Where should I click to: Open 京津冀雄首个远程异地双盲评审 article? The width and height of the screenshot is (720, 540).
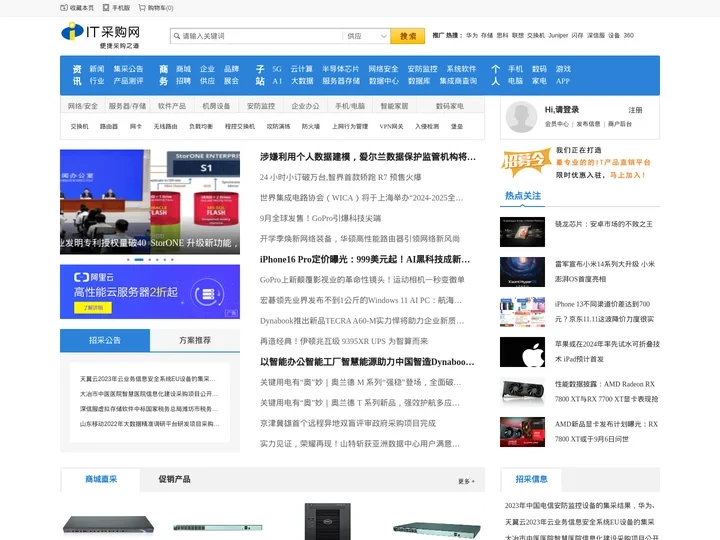pyautogui.click(x=348, y=423)
